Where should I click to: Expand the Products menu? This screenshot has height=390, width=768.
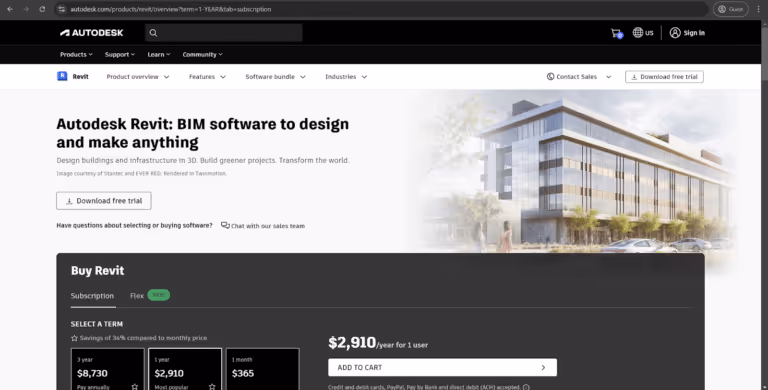76,54
